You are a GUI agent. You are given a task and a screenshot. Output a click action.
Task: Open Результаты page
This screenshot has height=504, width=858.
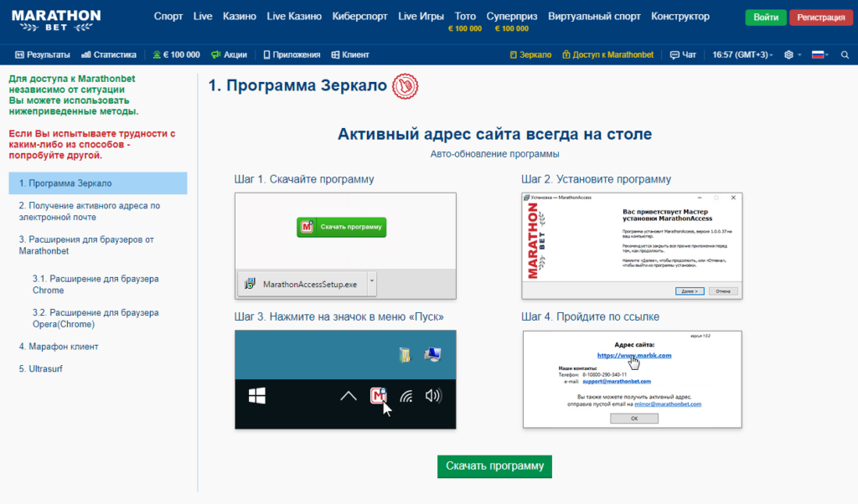(x=43, y=54)
